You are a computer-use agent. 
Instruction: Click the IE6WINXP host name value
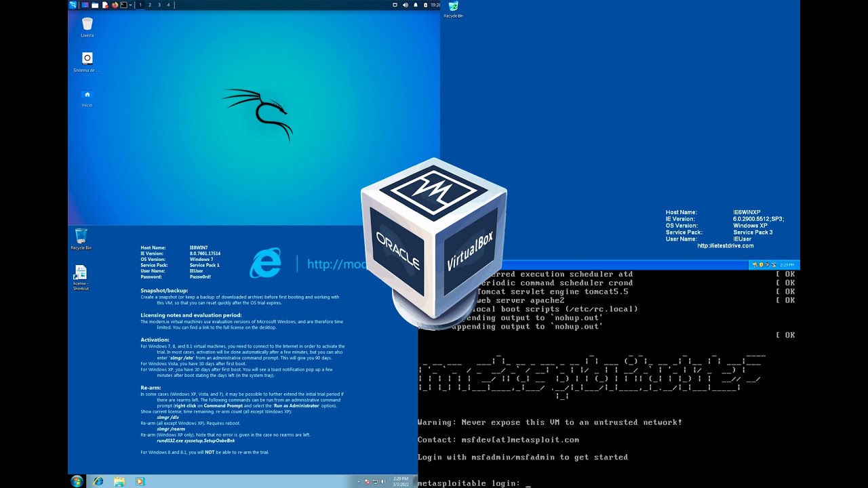747,212
